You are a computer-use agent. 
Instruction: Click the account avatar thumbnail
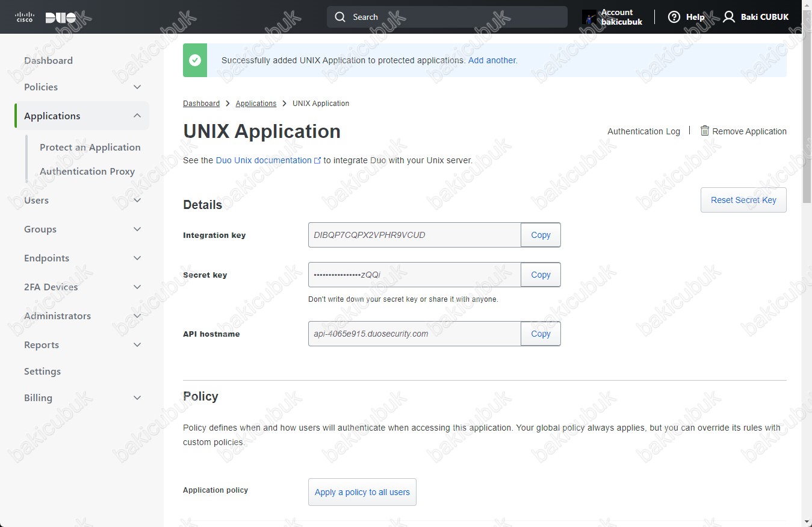pos(589,17)
